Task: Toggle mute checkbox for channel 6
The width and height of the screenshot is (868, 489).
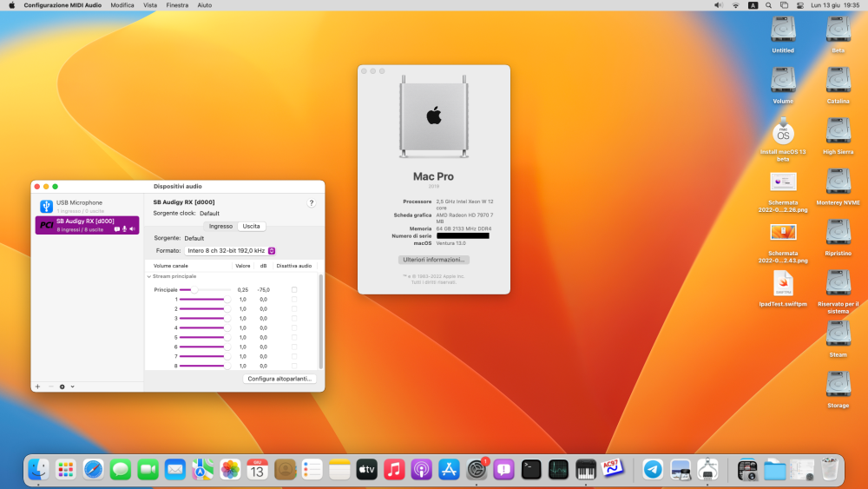Action: pyautogui.click(x=294, y=347)
